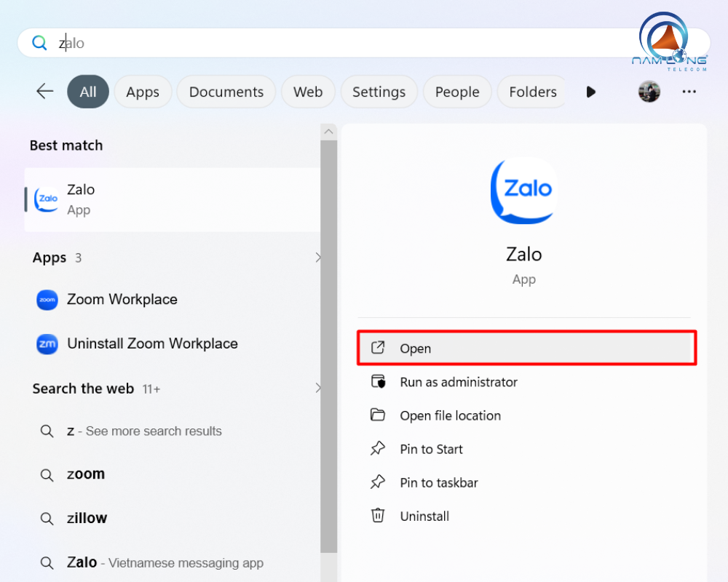The width and height of the screenshot is (728, 582).
Task: Click the large Zalo logo in details pane
Action: (523, 191)
